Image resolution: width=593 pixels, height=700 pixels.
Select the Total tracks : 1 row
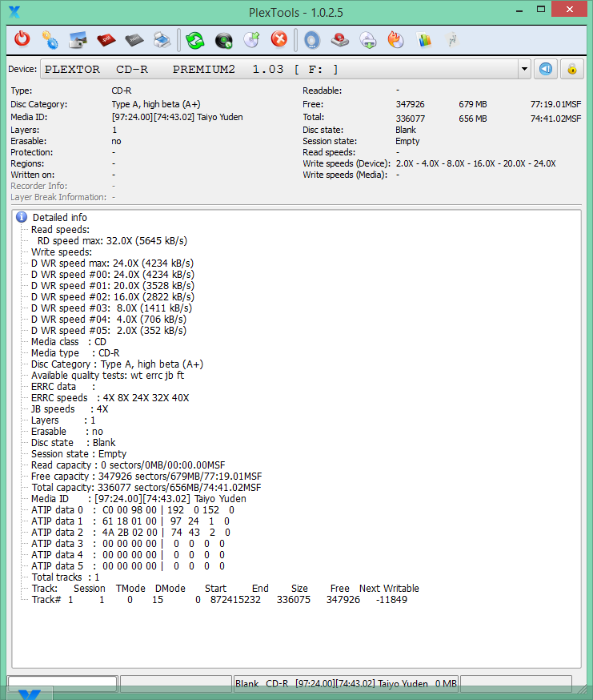click(66, 577)
